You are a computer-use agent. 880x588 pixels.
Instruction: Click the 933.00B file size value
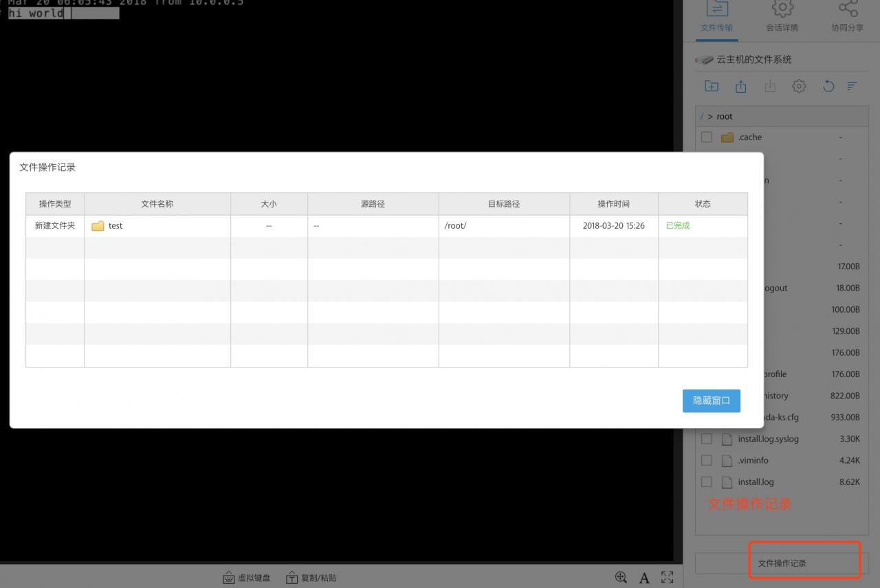click(x=846, y=418)
